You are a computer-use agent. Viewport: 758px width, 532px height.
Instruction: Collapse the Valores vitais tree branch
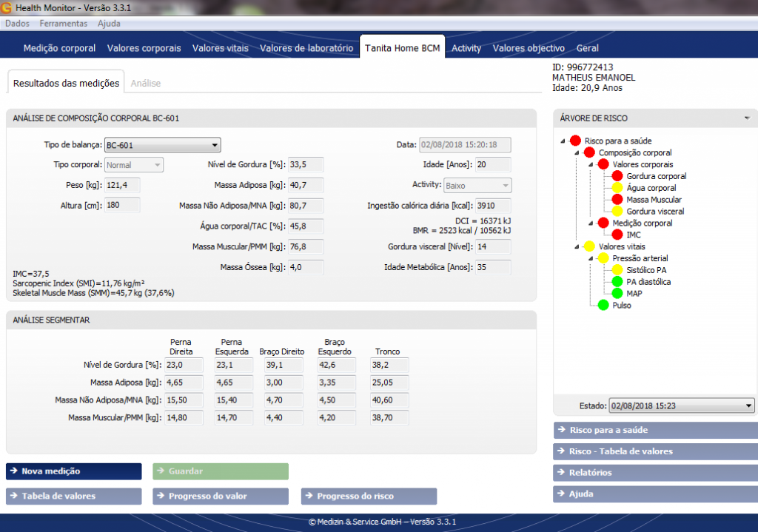(x=577, y=246)
